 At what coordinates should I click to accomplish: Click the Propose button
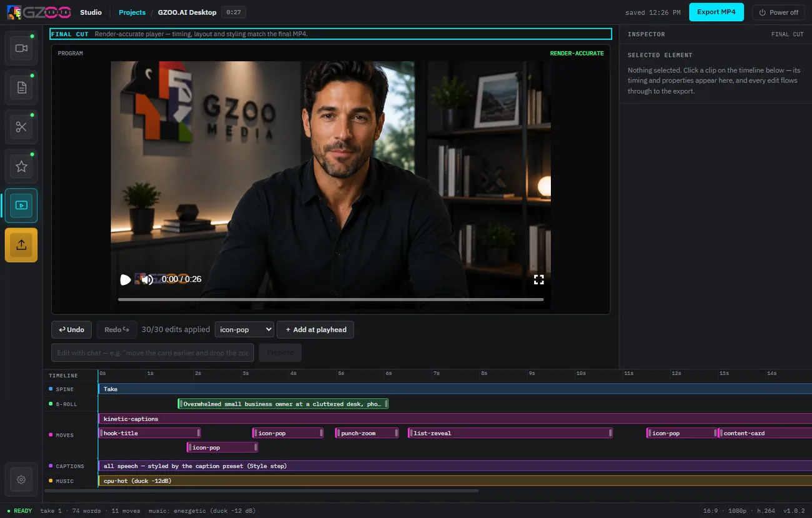[x=280, y=352]
